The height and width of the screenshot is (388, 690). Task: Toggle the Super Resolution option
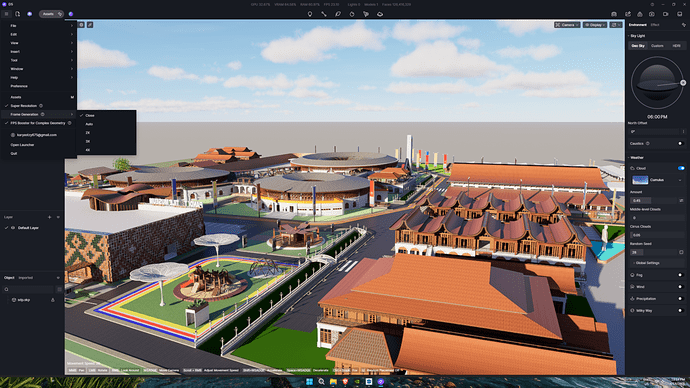coord(39,106)
